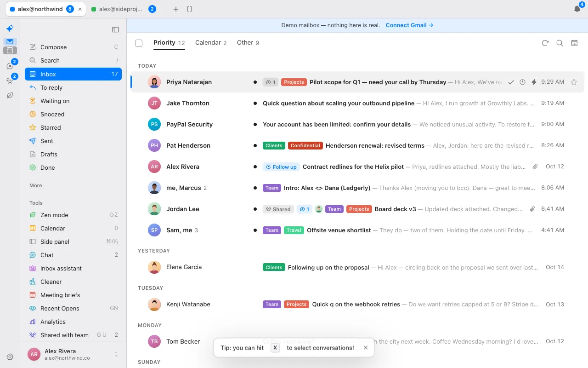Follow the Connect Gmail link
This screenshot has width=588, height=368.
pos(409,25)
